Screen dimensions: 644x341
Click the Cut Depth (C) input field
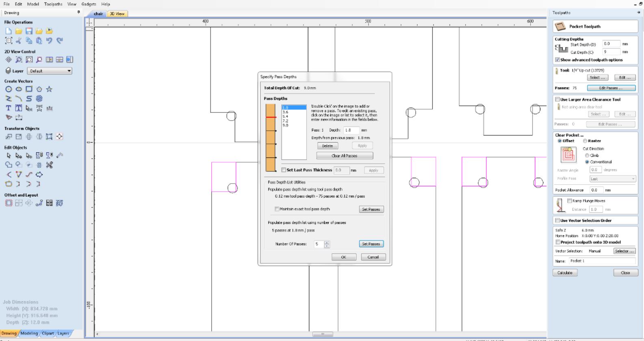611,52
